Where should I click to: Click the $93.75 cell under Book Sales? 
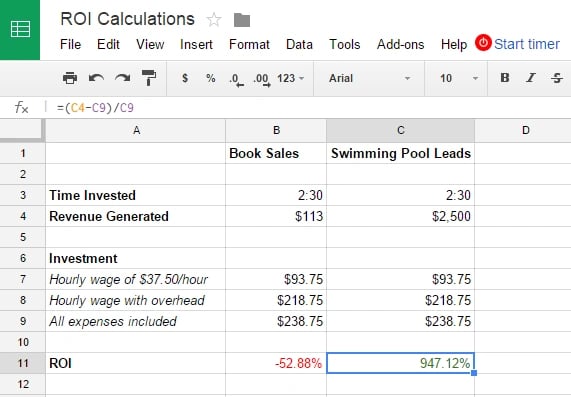(x=276, y=279)
